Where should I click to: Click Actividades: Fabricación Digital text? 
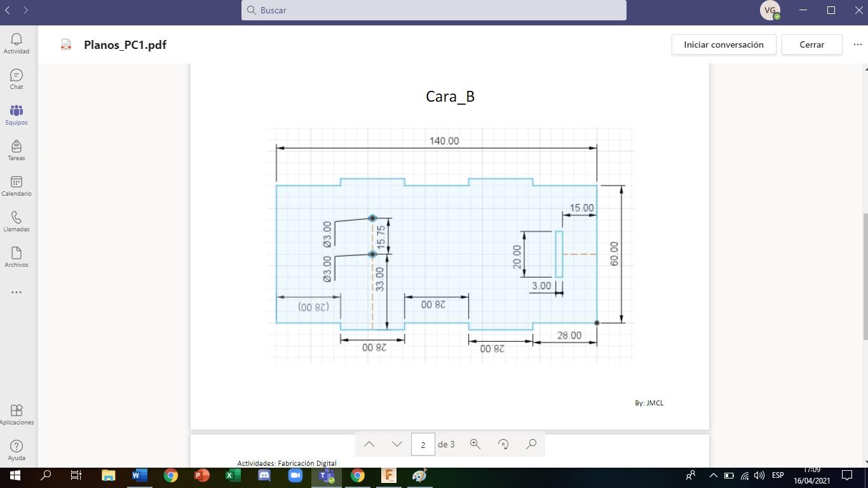pyautogui.click(x=287, y=463)
